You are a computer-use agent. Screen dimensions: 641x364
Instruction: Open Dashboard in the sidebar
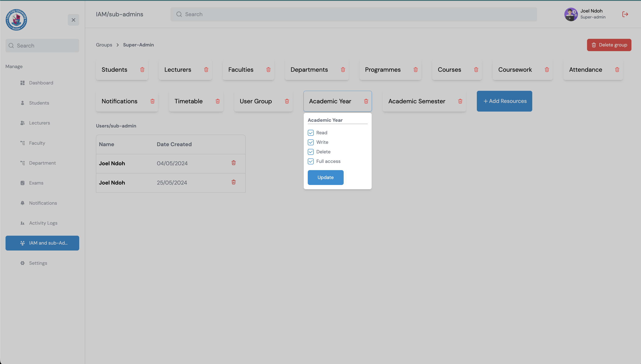42,83
